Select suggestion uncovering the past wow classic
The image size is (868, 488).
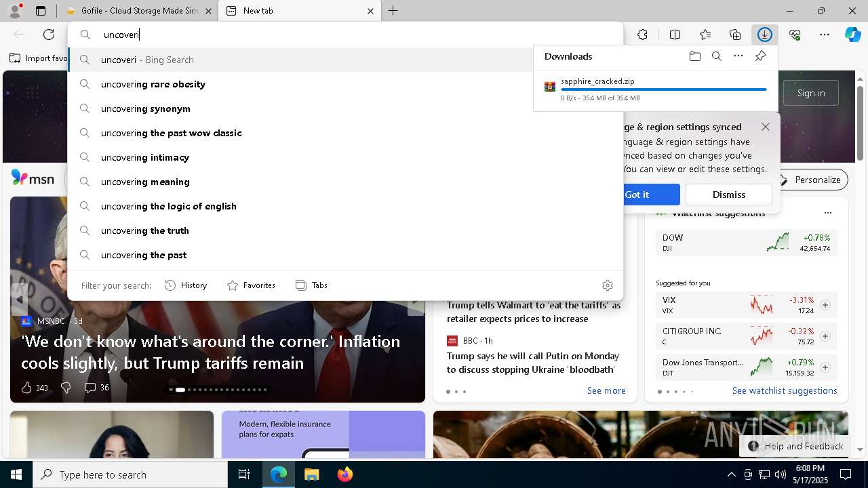[x=345, y=133]
